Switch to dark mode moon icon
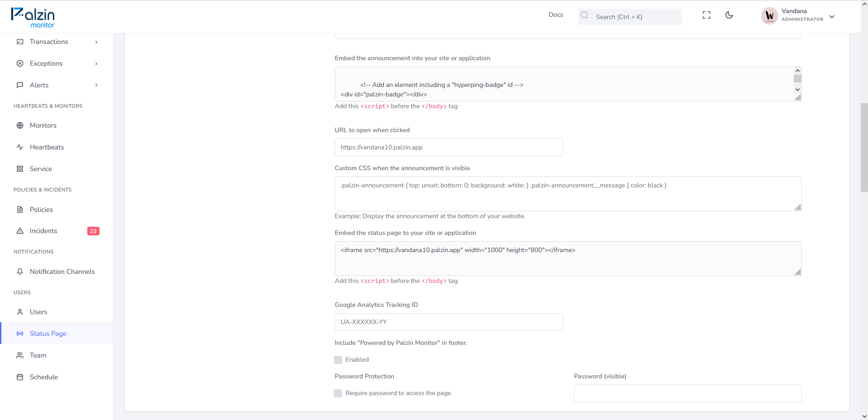 click(729, 15)
